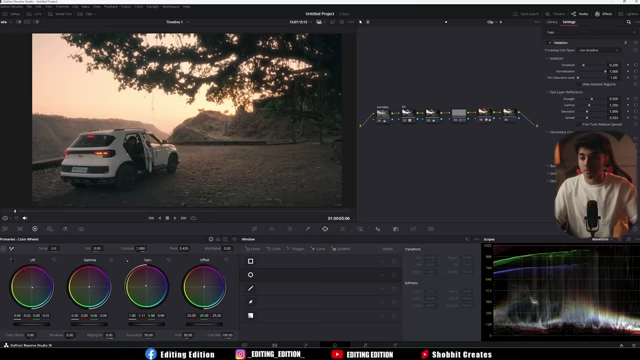Open the effect selector dropdown under Settings
Screen dimensions: 640x360
click(591, 32)
